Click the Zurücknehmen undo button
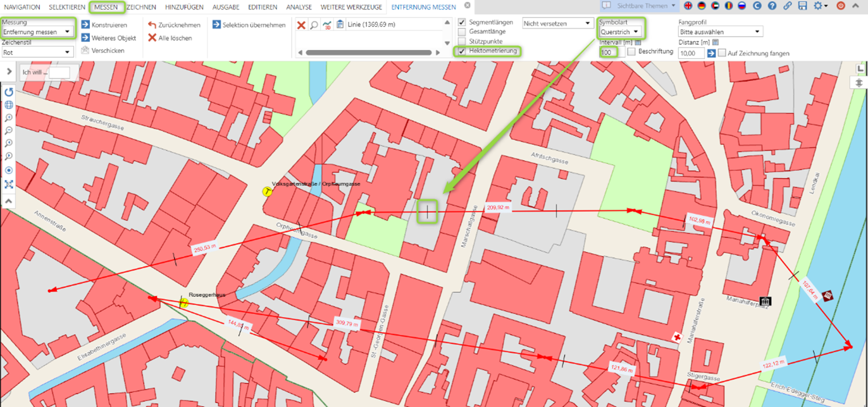The height and width of the screenshot is (407, 868). click(x=174, y=25)
